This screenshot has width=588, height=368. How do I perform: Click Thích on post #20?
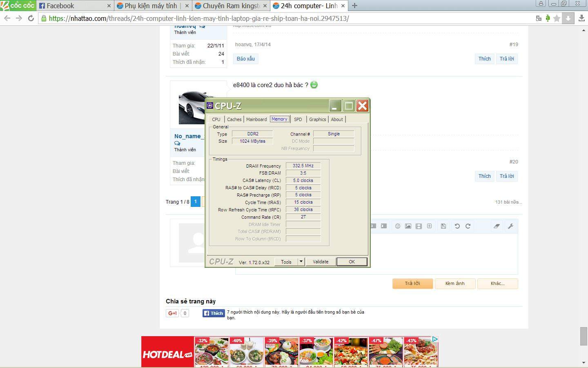pyautogui.click(x=484, y=176)
